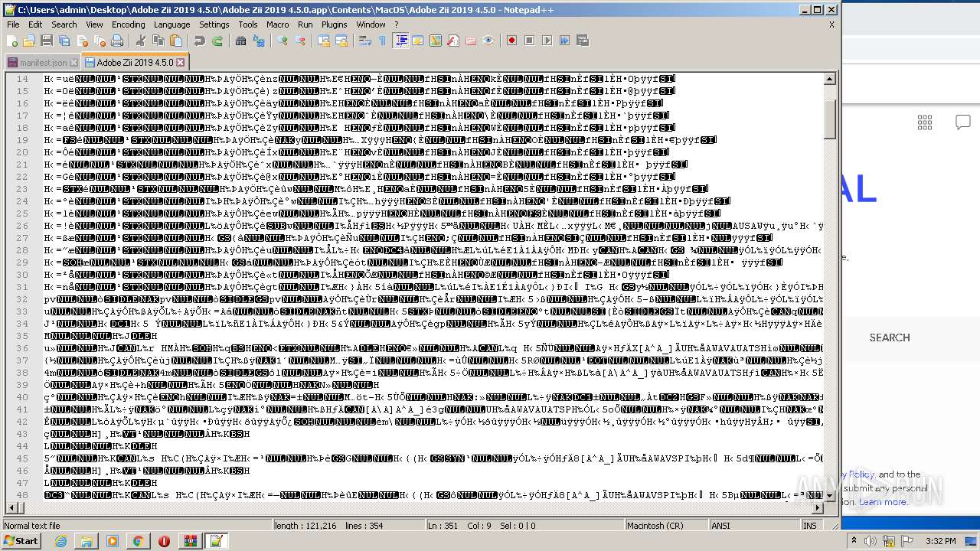The image size is (980, 551).
Task: Click the Undo arrow icon
Action: [200, 41]
